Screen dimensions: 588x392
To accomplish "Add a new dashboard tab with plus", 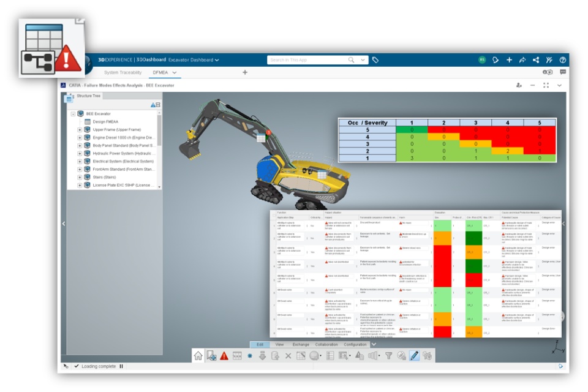I will (245, 72).
